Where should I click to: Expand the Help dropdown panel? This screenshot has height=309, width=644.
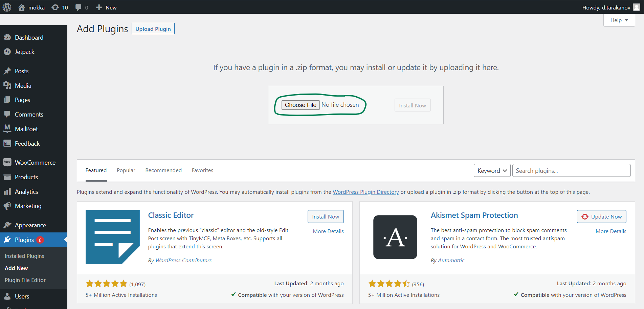pyautogui.click(x=619, y=20)
